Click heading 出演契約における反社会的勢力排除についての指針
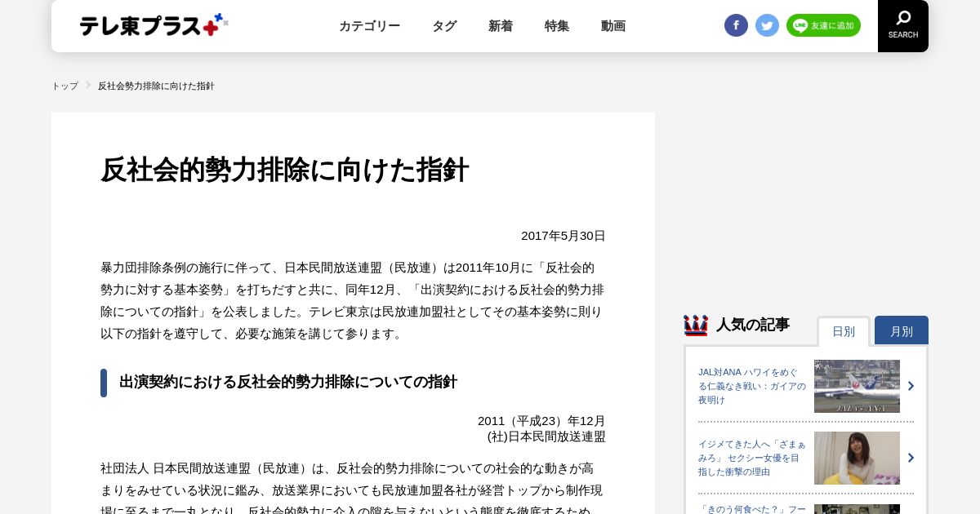Screen dimensions: 980x514 tap(288, 382)
